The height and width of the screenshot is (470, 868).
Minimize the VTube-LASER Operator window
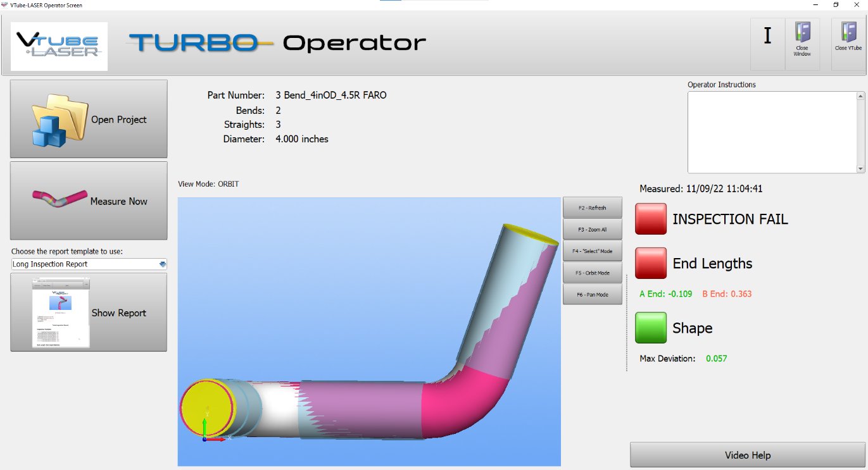[x=814, y=5]
